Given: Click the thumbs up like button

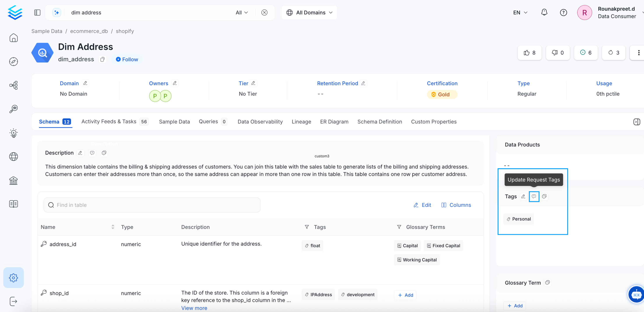Looking at the screenshot, I should [x=529, y=53].
